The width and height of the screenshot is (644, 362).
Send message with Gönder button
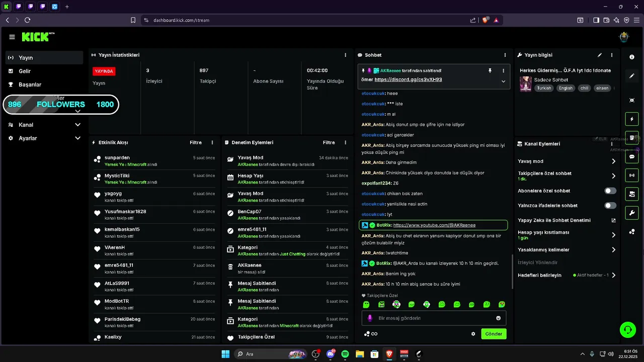click(x=494, y=334)
